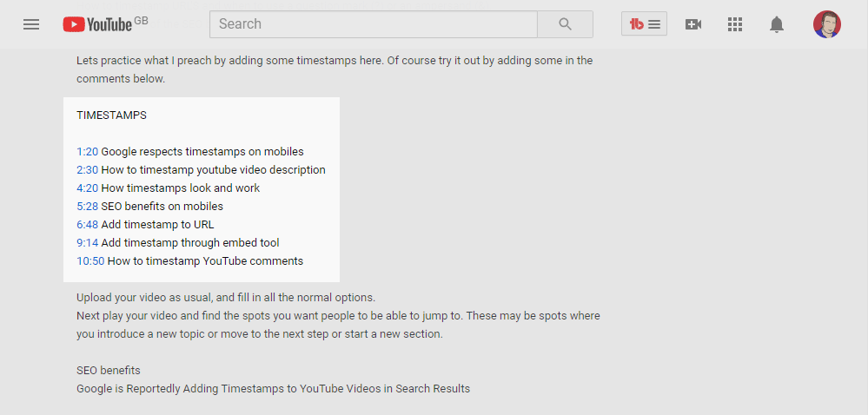Click into the Search input field
This screenshot has height=415, width=868.
tap(373, 24)
